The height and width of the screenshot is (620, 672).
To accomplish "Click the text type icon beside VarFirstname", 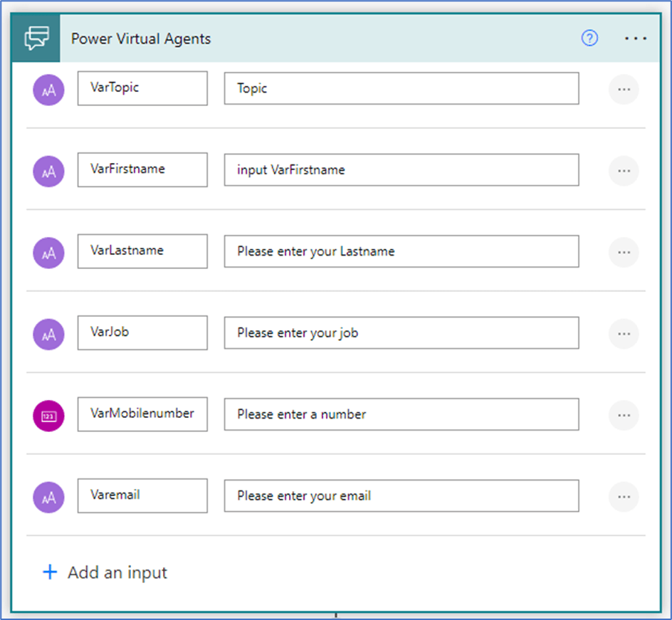I will pyautogui.click(x=49, y=171).
